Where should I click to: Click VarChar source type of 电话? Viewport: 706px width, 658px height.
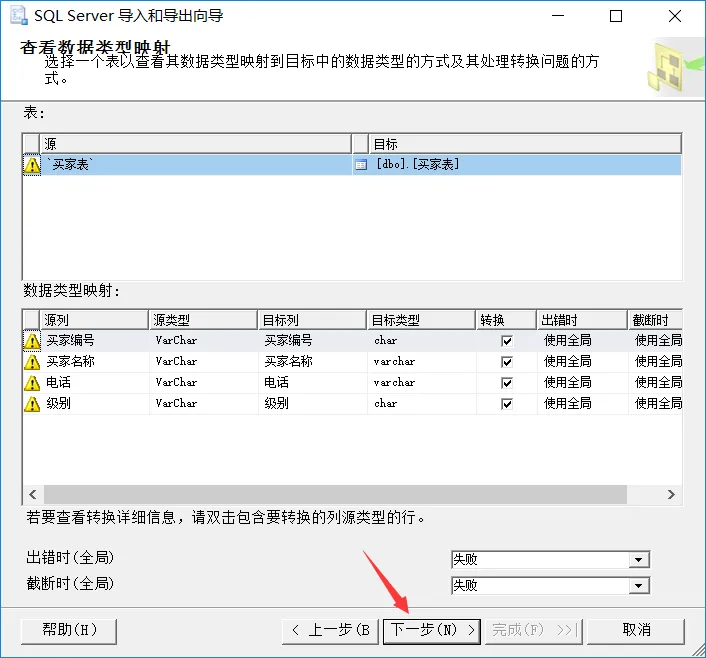pyautogui.click(x=204, y=382)
